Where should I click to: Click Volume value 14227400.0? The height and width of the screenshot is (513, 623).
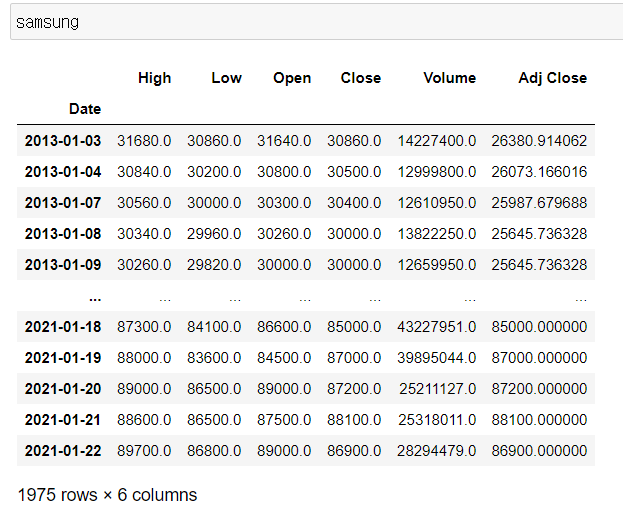pos(437,141)
